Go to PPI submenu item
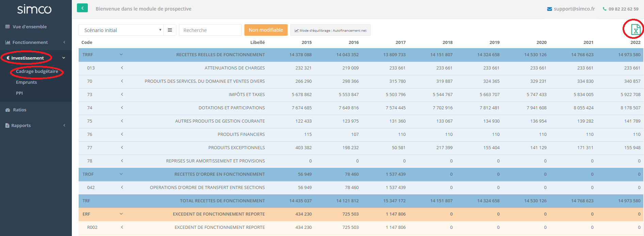Screen dimensions: 644x236 (x=19, y=93)
